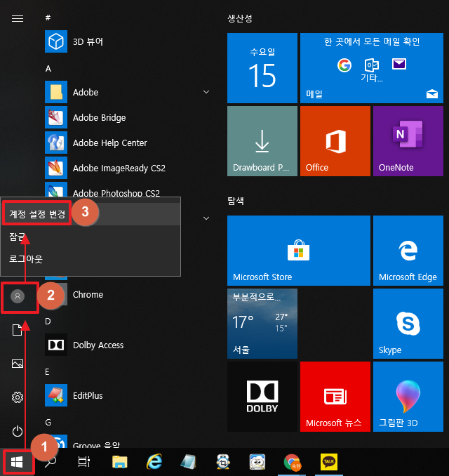This screenshot has height=476, width=449.
Task: Open Chrome from the taskbar
Action: (292, 462)
